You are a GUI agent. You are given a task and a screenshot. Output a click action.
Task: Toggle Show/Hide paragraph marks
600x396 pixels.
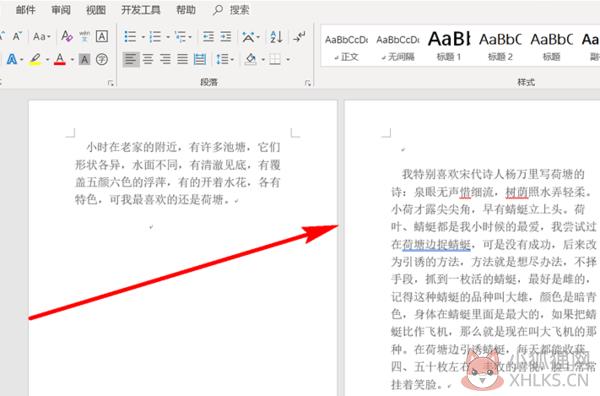point(299,37)
